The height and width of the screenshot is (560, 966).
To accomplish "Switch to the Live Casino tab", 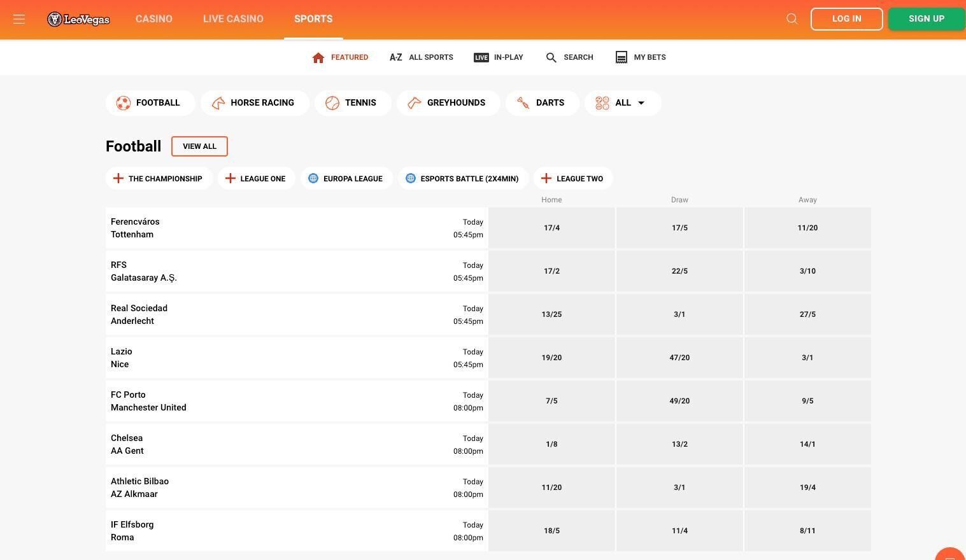I will [x=233, y=19].
